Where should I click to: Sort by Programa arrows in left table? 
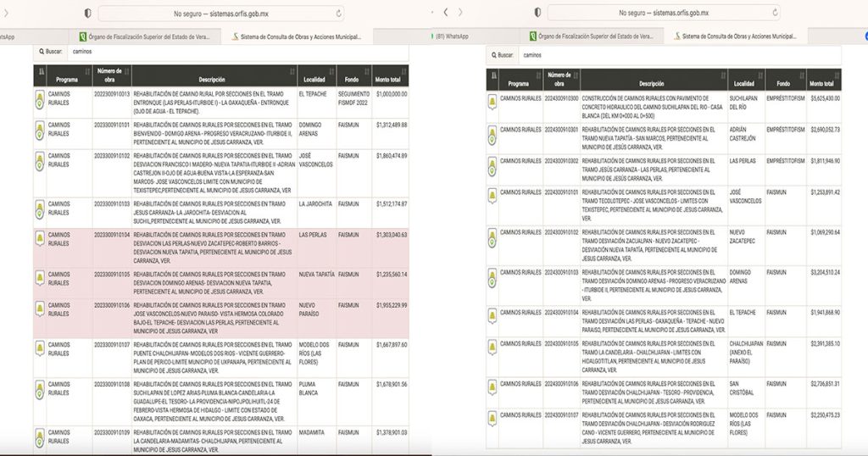(x=87, y=71)
